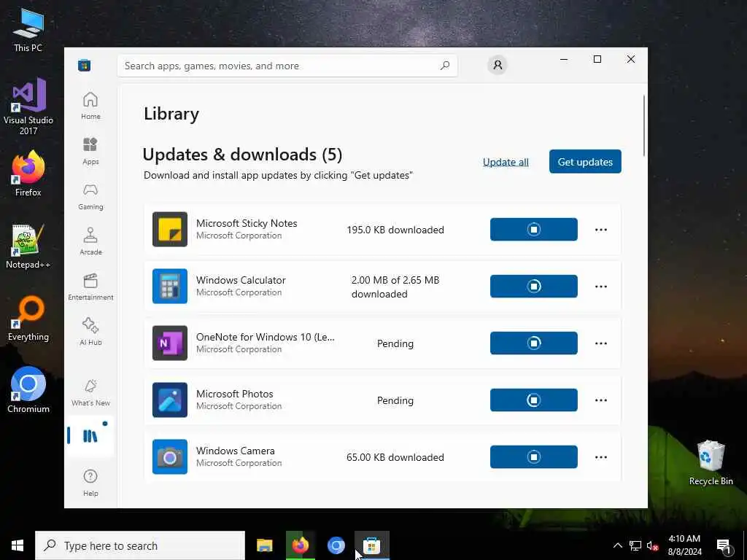Click '195.0 KB downloaded' status text
This screenshot has width=747, height=560.
[395, 230]
